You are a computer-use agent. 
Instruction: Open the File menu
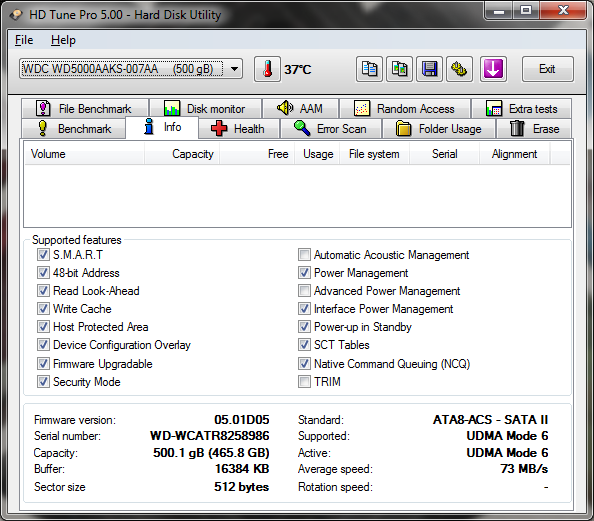pyautogui.click(x=24, y=40)
